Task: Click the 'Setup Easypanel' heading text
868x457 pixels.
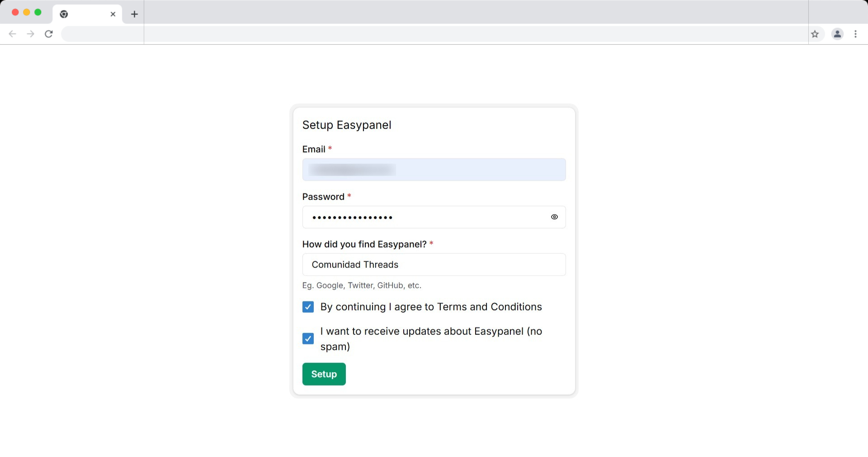Action: click(x=347, y=125)
